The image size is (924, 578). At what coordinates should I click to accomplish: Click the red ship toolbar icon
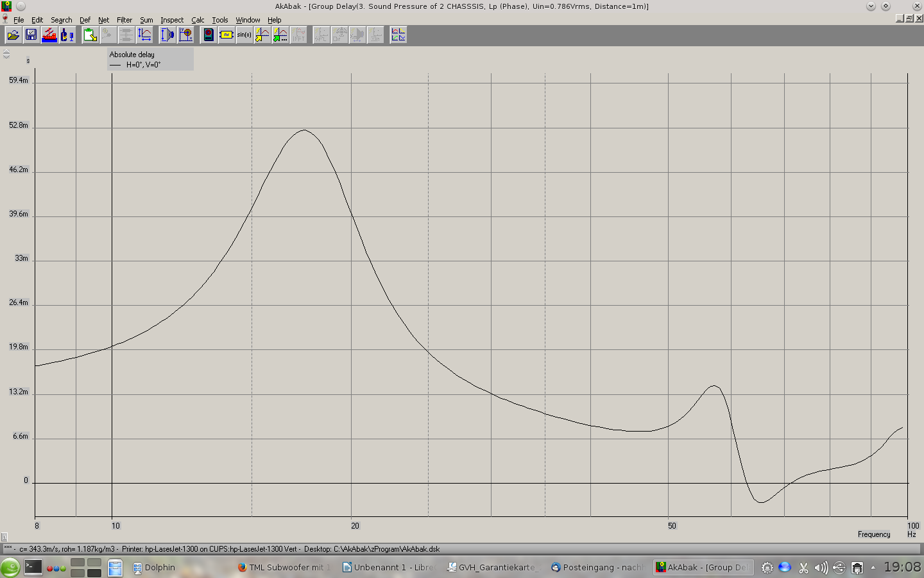pyautogui.click(x=49, y=35)
